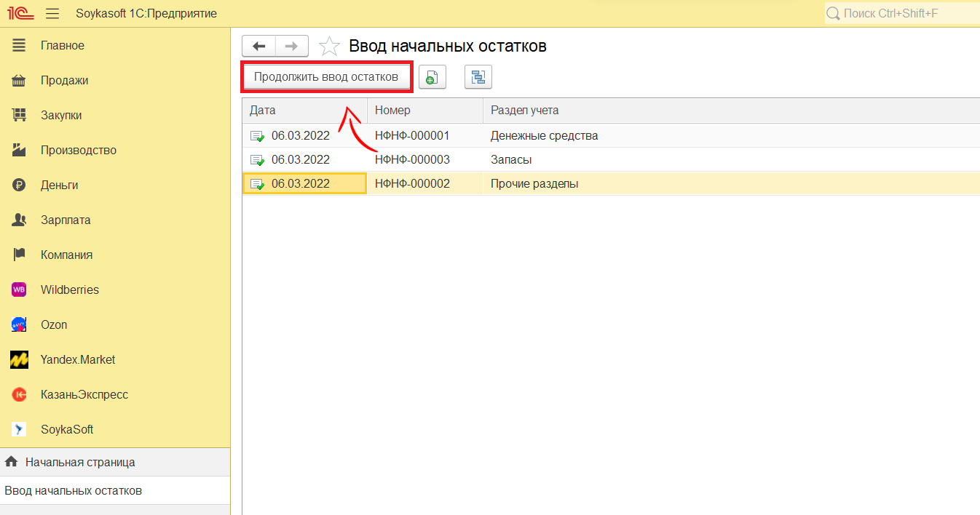Image resolution: width=980 pixels, height=515 pixels.
Task: Open Ozon section
Action: coord(115,324)
